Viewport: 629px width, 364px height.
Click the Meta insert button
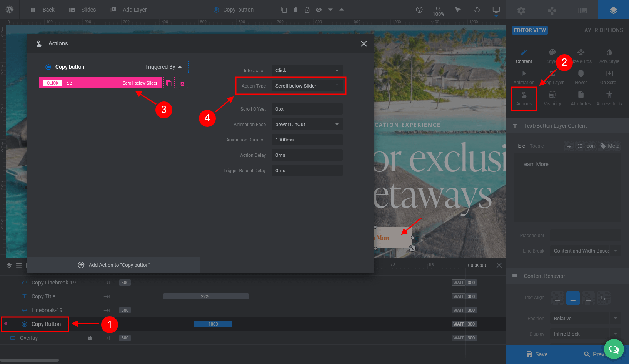[610, 146]
